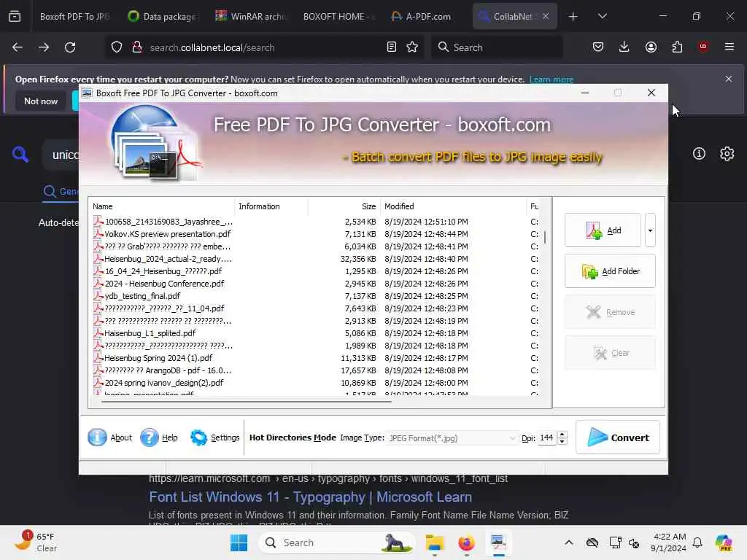This screenshot has width=747, height=560.
Task: Select Volkov.KS preview presentation.pdf row
Action: point(315,234)
